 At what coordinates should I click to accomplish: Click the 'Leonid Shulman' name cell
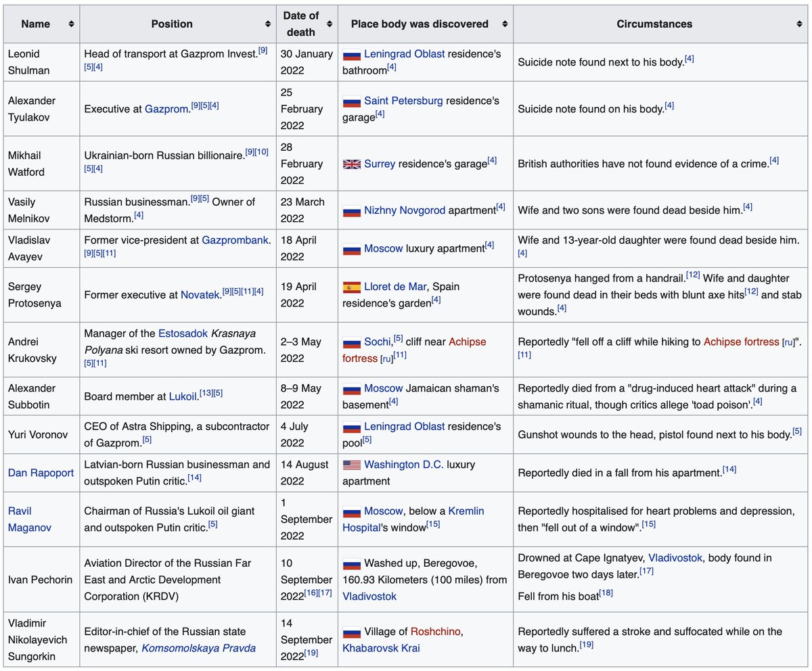(41, 62)
